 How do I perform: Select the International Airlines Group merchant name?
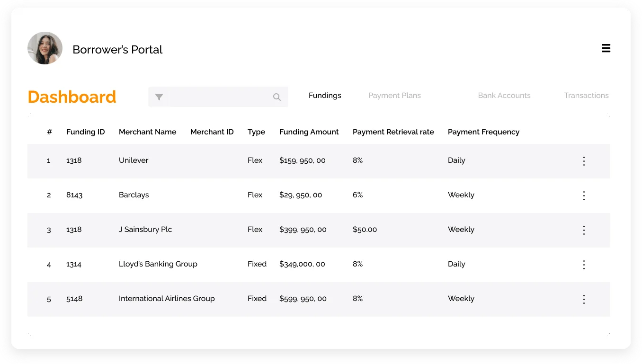167,299
